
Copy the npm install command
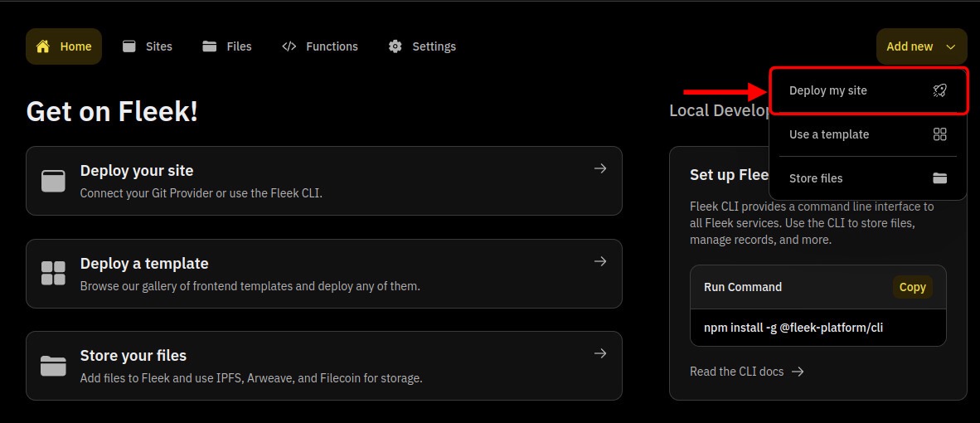click(912, 287)
